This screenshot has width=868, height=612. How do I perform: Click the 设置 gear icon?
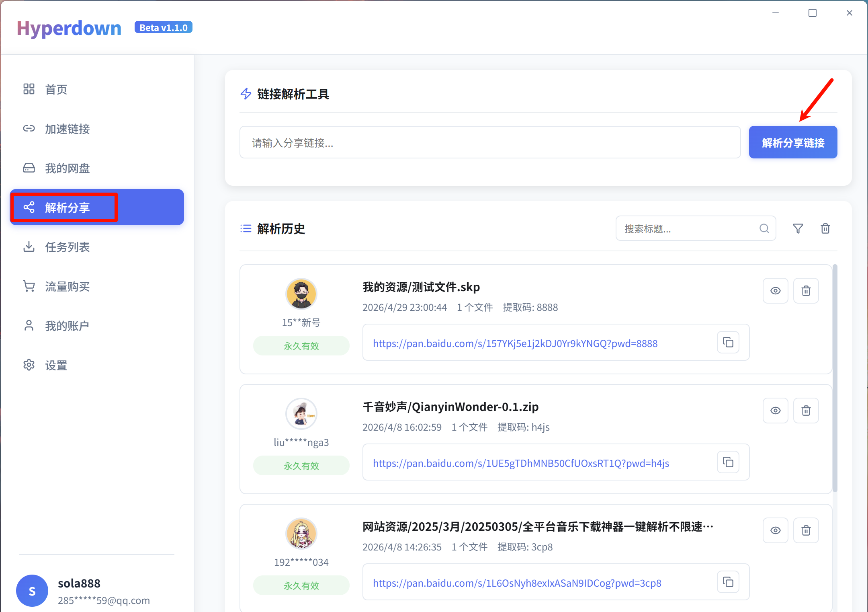coord(29,365)
